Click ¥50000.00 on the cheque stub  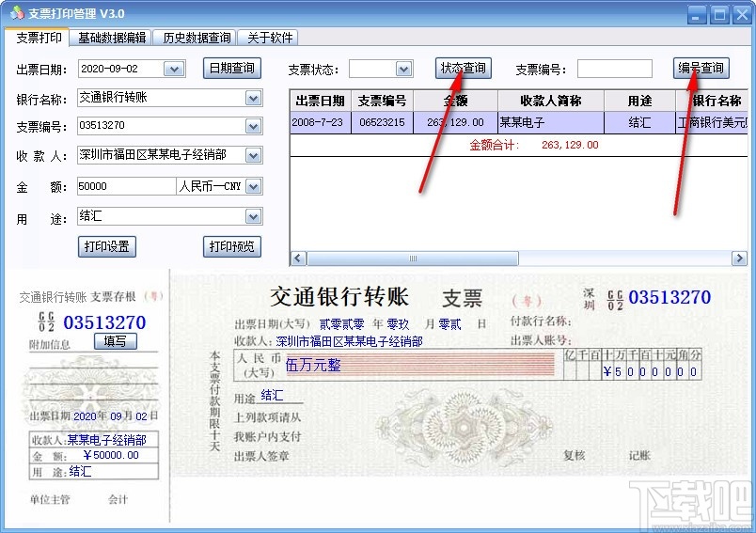click(111, 455)
